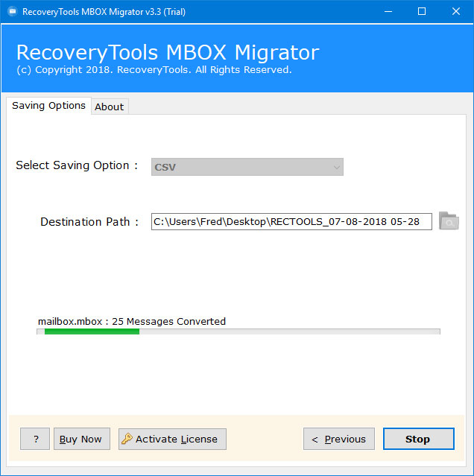
Task: Expand the Select Saving Option CSV dropdown
Action: pyautogui.click(x=247, y=167)
